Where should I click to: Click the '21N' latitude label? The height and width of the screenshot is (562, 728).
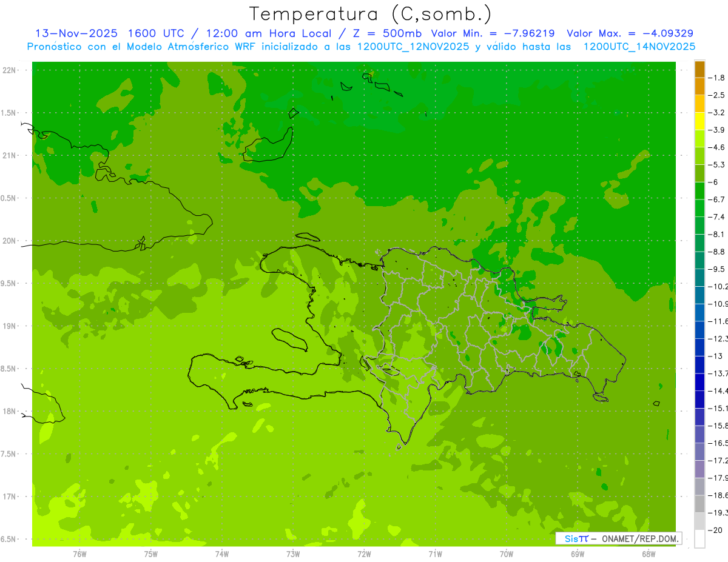(10, 156)
